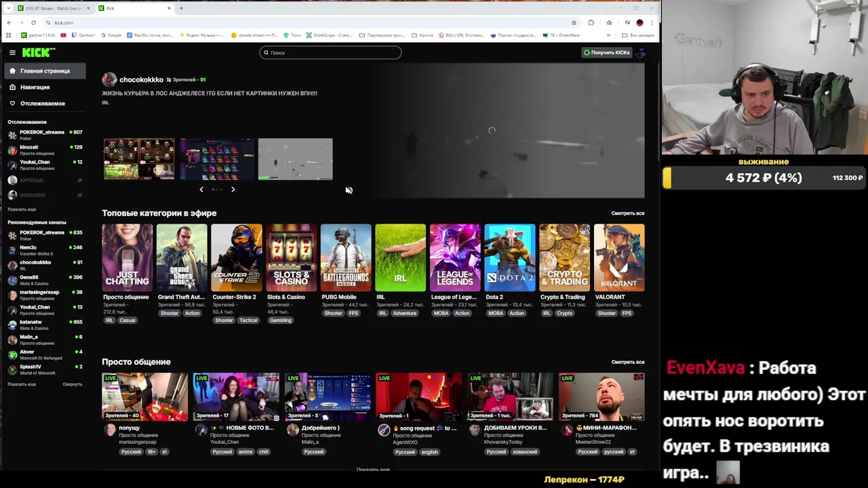Open chocokokkko streamer avatar

point(109,79)
